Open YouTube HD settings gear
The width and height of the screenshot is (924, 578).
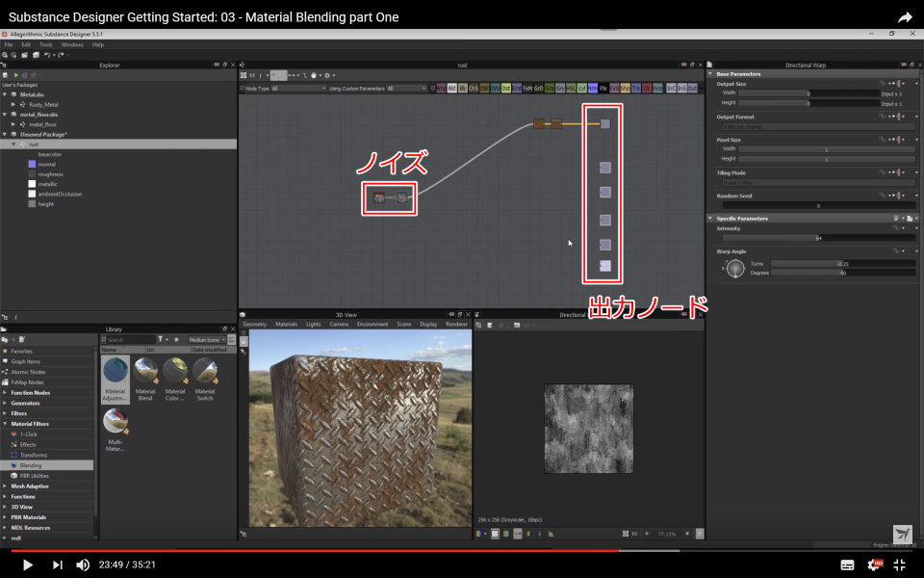pyautogui.click(x=874, y=565)
